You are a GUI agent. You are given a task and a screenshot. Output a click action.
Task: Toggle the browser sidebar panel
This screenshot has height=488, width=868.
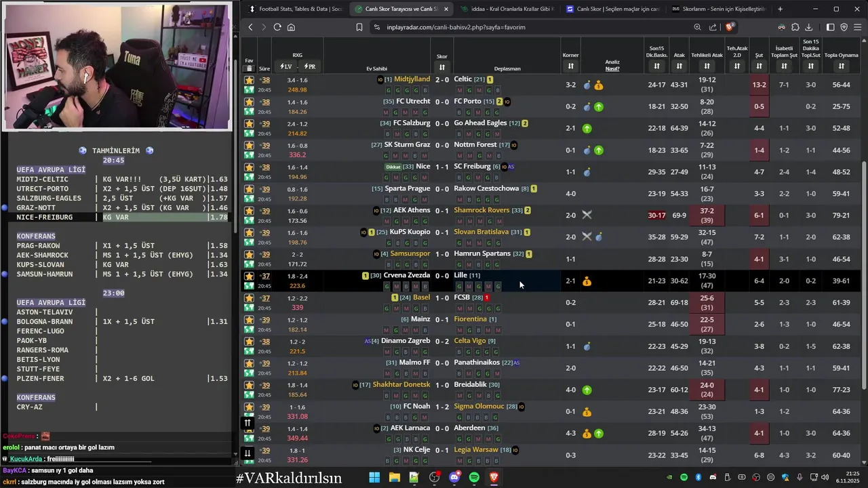[830, 27]
